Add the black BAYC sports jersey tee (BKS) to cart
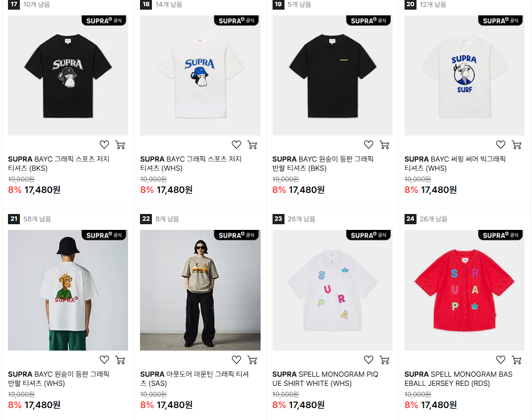This screenshot has width=532, height=420. [x=120, y=145]
